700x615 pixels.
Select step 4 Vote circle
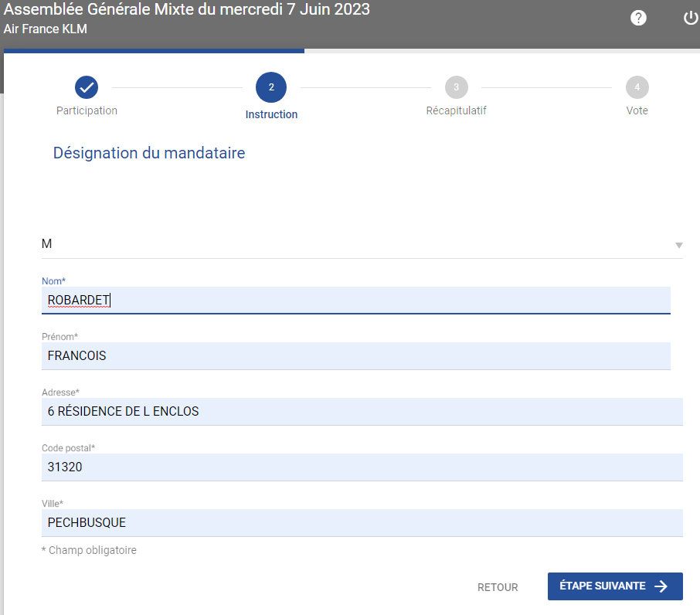[637, 87]
